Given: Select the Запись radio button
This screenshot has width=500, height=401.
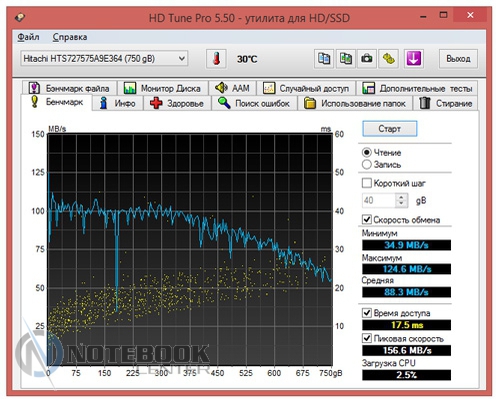Looking at the screenshot, I should click(366, 164).
